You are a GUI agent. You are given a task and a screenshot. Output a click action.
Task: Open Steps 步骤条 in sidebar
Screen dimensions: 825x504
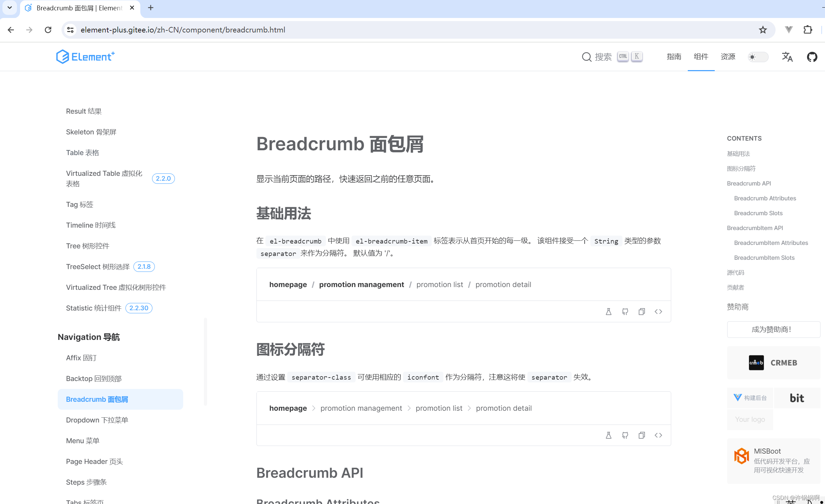tap(86, 482)
